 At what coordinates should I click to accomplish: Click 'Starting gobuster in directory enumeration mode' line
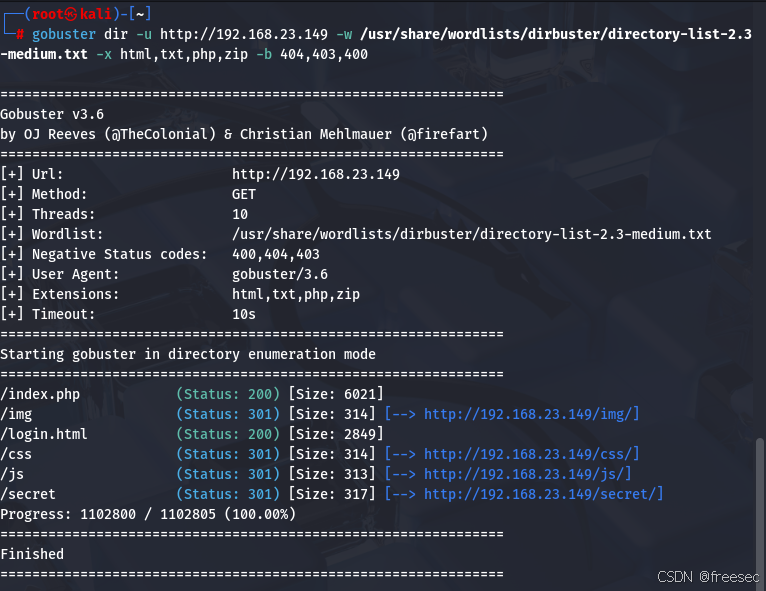188,354
